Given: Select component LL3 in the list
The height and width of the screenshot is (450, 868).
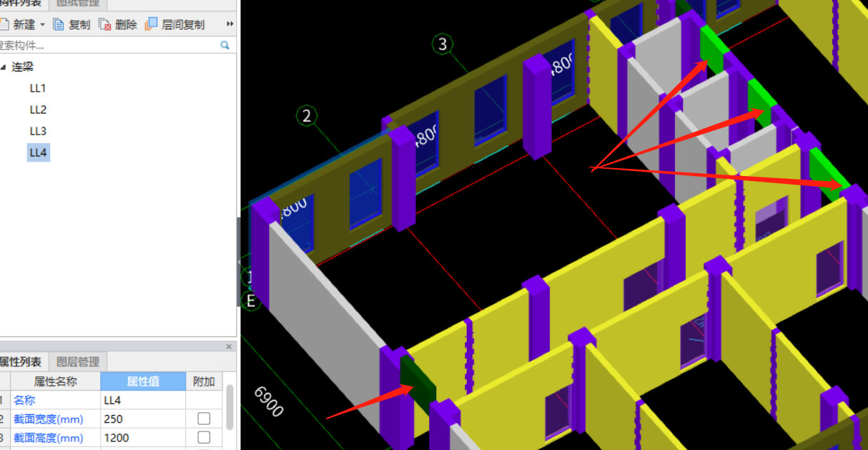Looking at the screenshot, I should pyautogui.click(x=38, y=131).
